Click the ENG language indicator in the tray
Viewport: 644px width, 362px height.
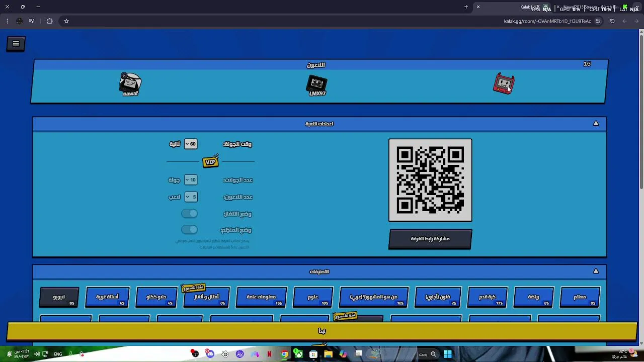(x=58, y=354)
